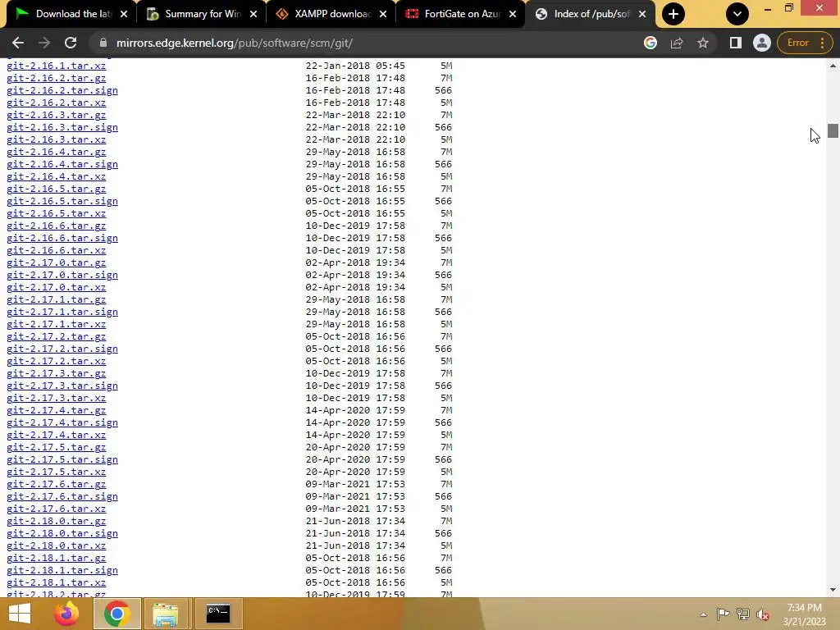Screen dimensions: 840x630
Task: Show hidden system tray icons
Action: (703, 614)
